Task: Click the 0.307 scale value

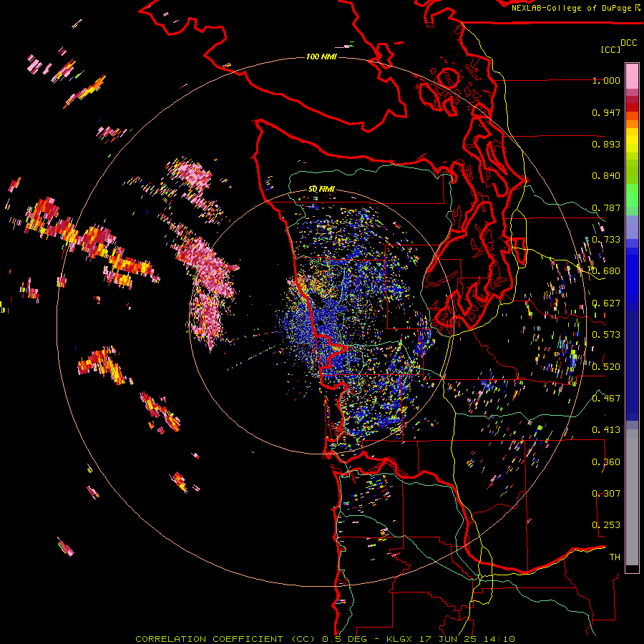Action: (x=606, y=493)
